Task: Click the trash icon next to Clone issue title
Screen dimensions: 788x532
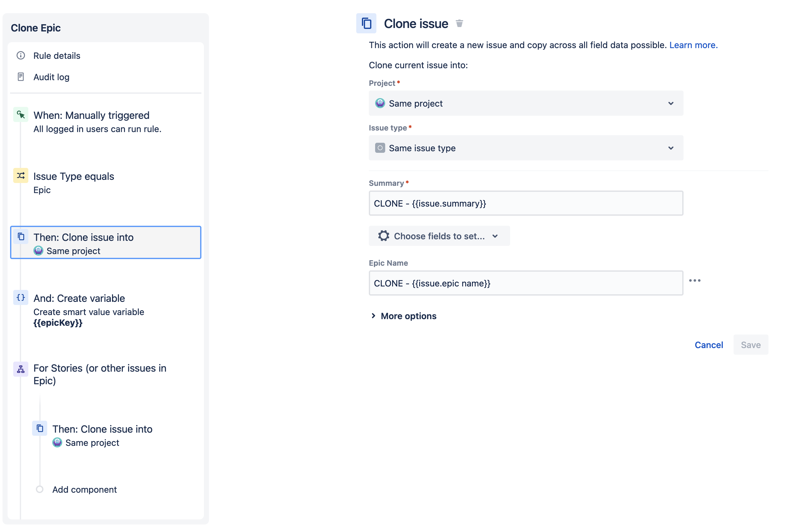Action: 460,23
